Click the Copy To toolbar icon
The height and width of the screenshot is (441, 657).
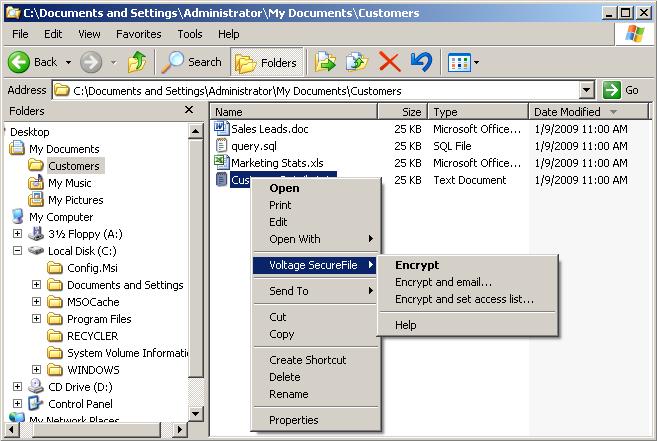[357, 62]
